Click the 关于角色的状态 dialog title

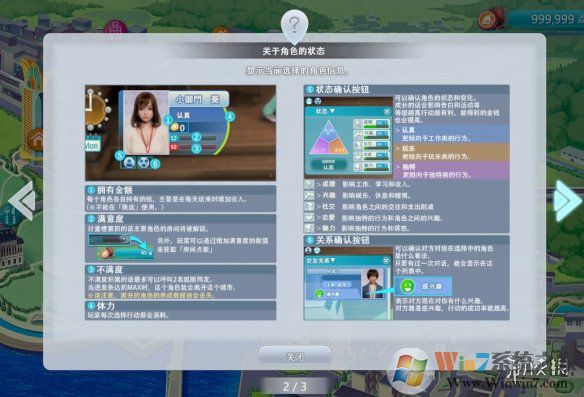click(293, 51)
